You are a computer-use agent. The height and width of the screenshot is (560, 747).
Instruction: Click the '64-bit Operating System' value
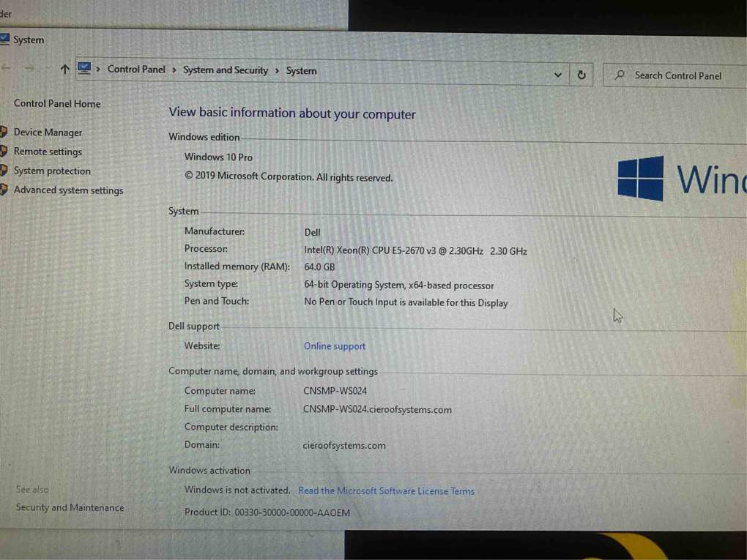click(x=398, y=285)
